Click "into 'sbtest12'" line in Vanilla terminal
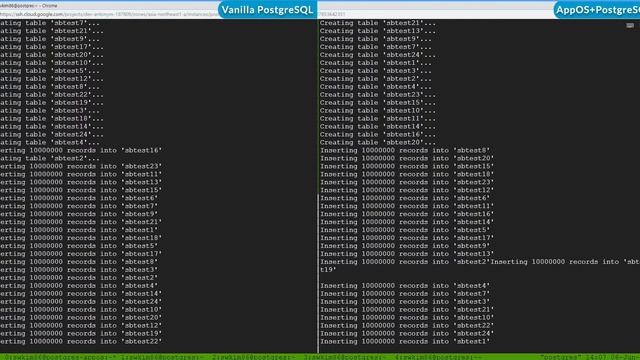This screenshot has width=640, height=360. tap(81, 326)
